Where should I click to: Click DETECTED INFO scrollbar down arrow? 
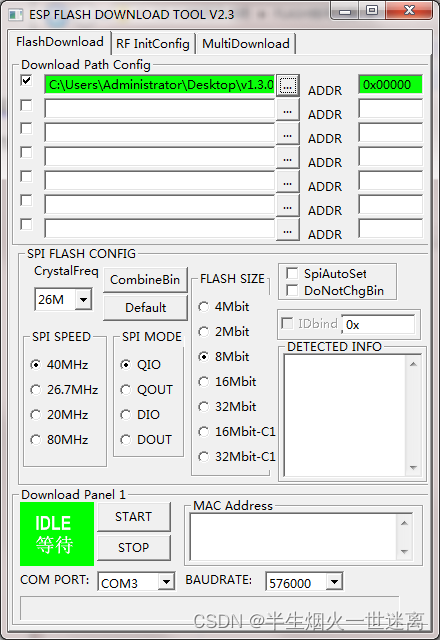point(413,467)
